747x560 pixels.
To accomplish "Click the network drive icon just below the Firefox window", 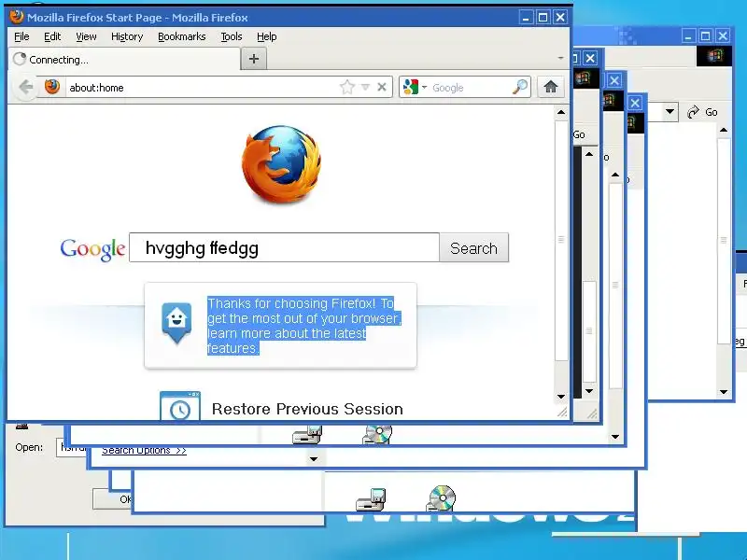I will tap(307, 434).
